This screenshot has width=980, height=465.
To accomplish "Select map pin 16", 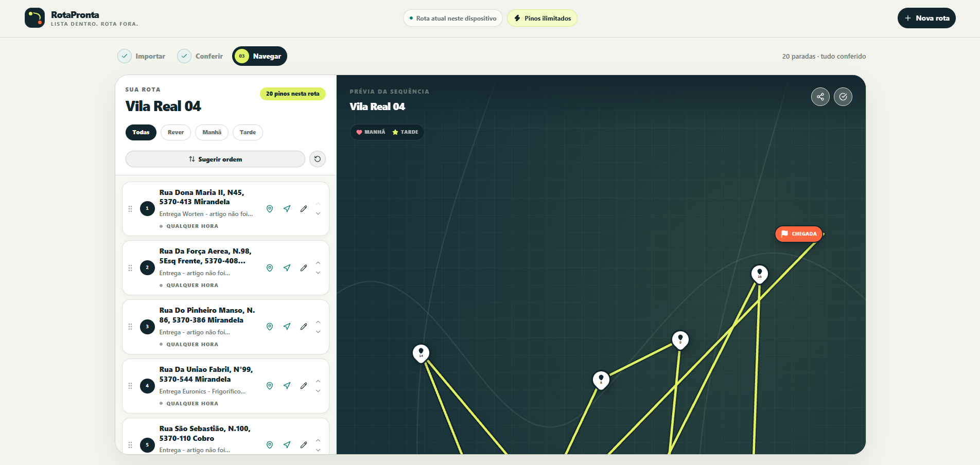I will click(760, 274).
